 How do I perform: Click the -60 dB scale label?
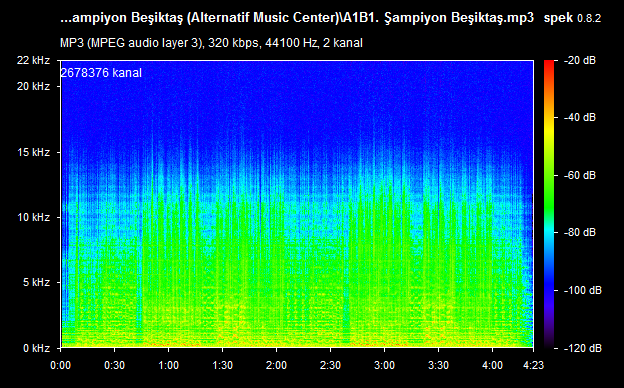click(580, 175)
